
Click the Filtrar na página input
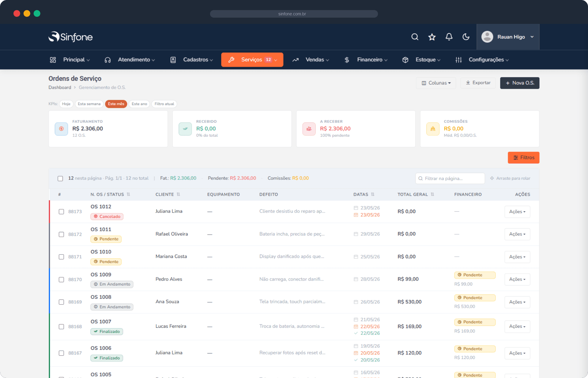(x=450, y=178)
